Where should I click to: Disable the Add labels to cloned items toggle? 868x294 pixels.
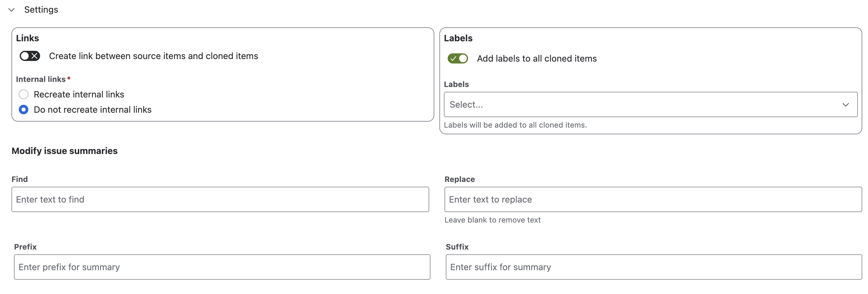click(458, 58)
